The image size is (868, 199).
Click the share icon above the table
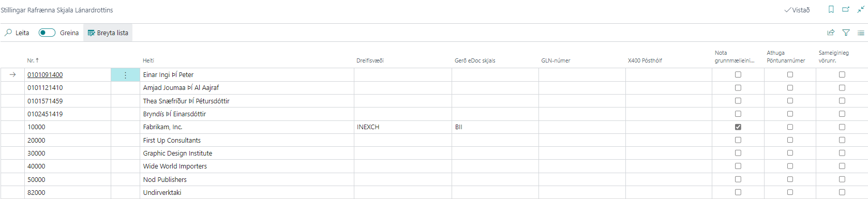[831, 33]
